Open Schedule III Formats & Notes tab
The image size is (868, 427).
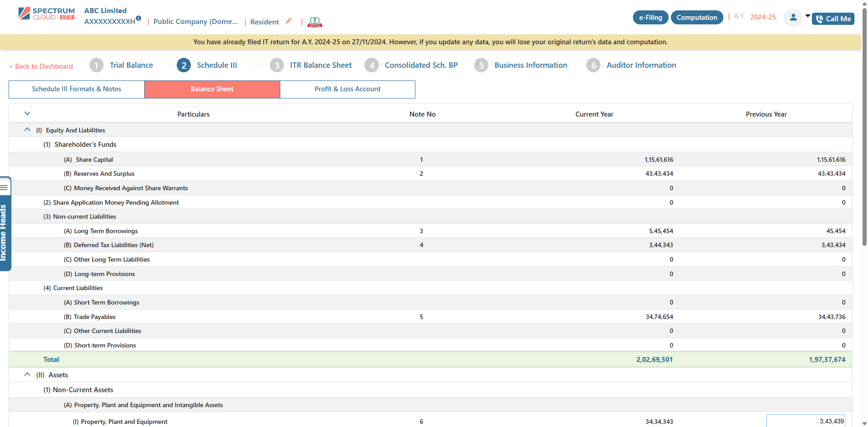[76, 89]
